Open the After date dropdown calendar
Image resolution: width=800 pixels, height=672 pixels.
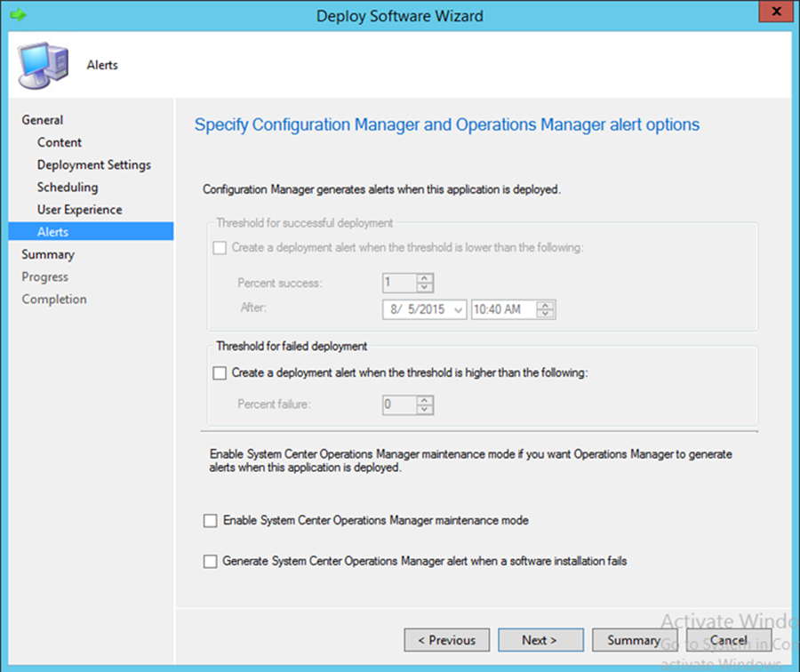click(458, 309)
